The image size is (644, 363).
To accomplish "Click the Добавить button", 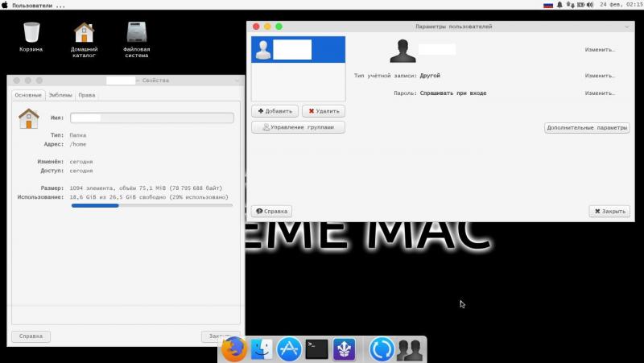I will point(275,111).
